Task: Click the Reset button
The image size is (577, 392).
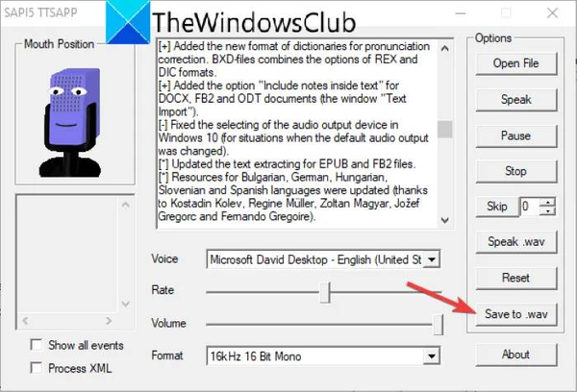Action: pyautogui.click(x=515, y=278)
